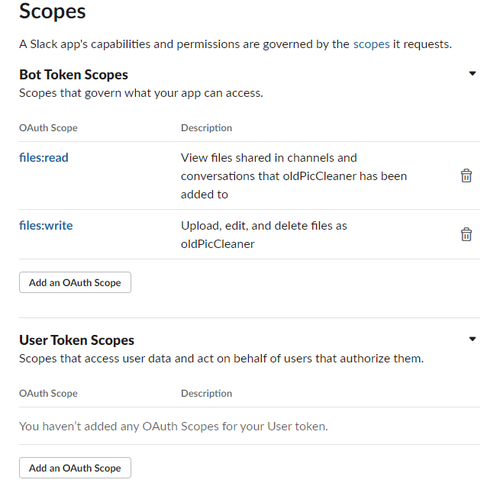Click the empty User token scopes message
Screen dimensions: 500x483
click(173, 426)
